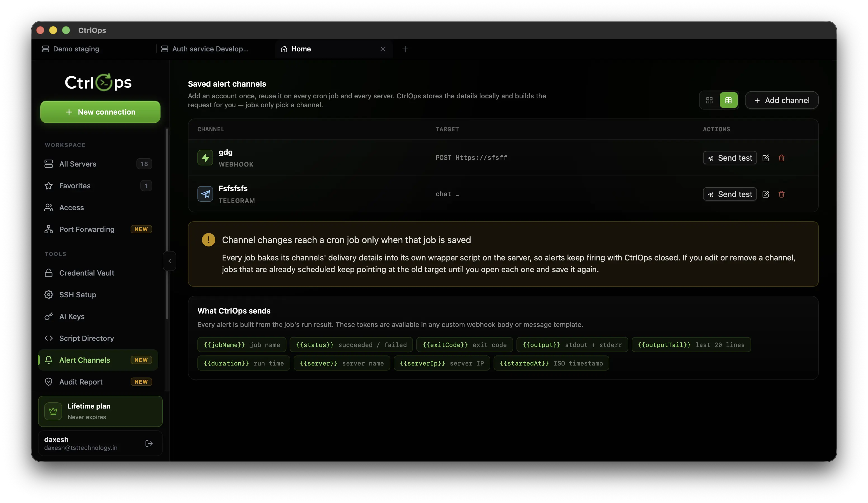Image resolution: width=868 pixels, height=503 pixels.
Task: Start a New connection
Action: pyautogui.click(x=100, y=112)
